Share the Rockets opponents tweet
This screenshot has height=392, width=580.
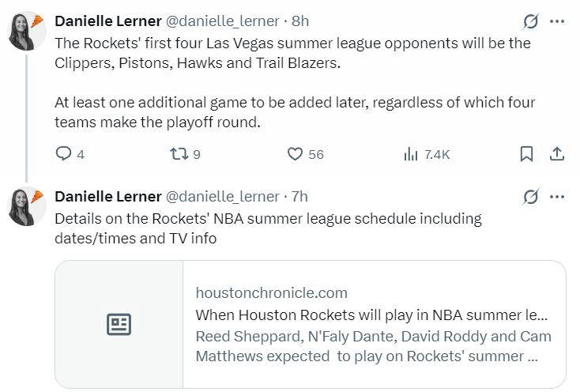pos(556,154)
